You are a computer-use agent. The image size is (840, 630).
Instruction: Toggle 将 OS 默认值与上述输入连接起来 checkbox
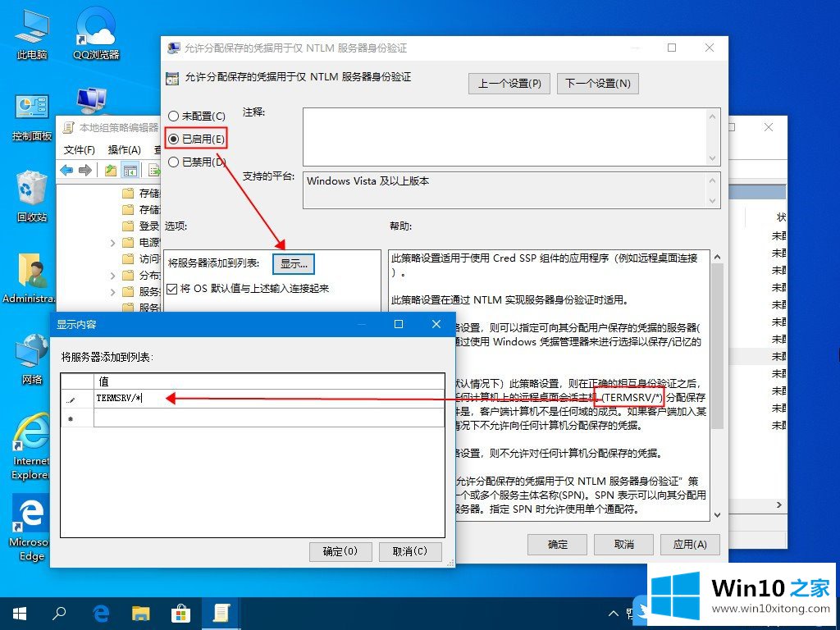[x=172, y=289]
